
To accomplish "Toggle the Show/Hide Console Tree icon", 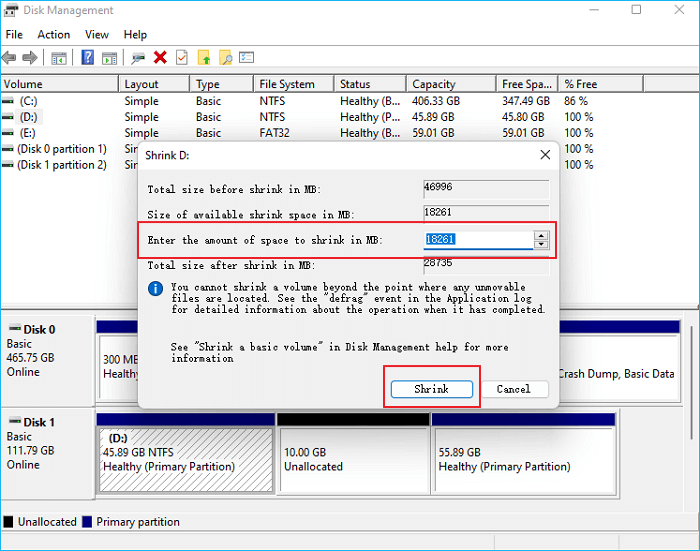I will (59, 58).
